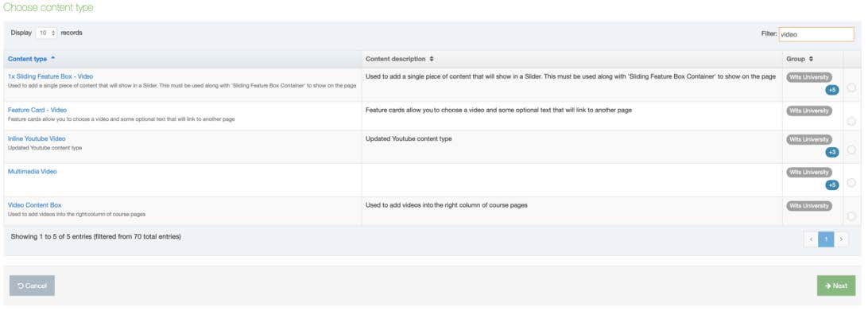The width and height of the screenshot is (868, 315).
Task: Click the next page arrow in pagination
Action: (x=841, y=239)
